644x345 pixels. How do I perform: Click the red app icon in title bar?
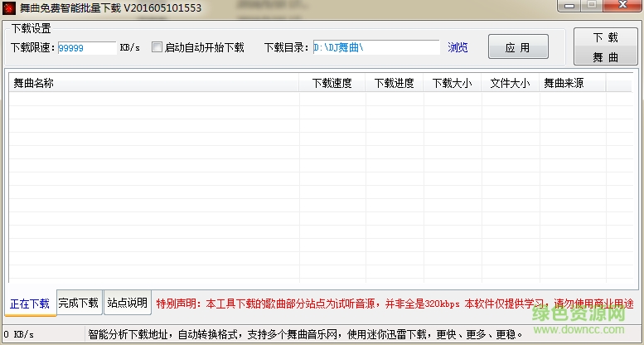(8, 7)
